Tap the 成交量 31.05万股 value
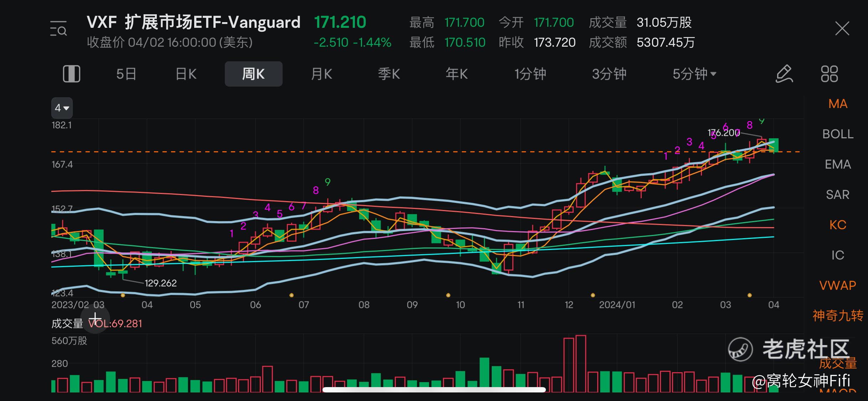 click(x=664, y=22)
